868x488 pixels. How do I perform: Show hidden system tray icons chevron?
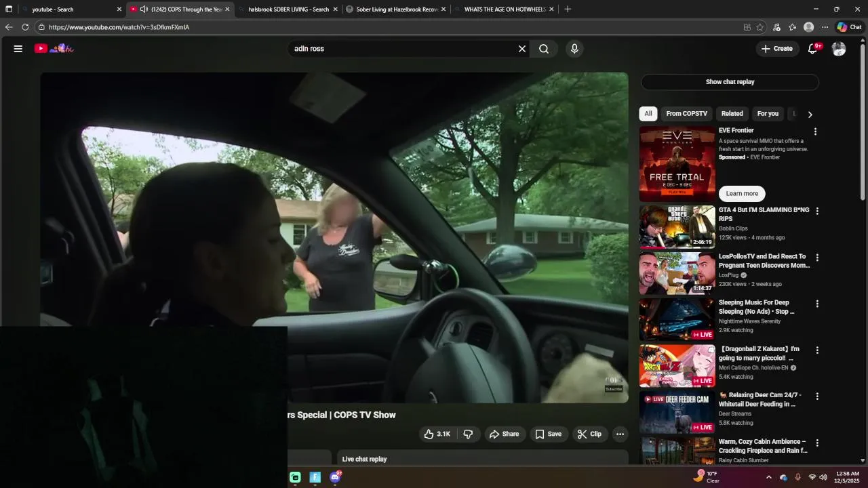tap(768, 477)
